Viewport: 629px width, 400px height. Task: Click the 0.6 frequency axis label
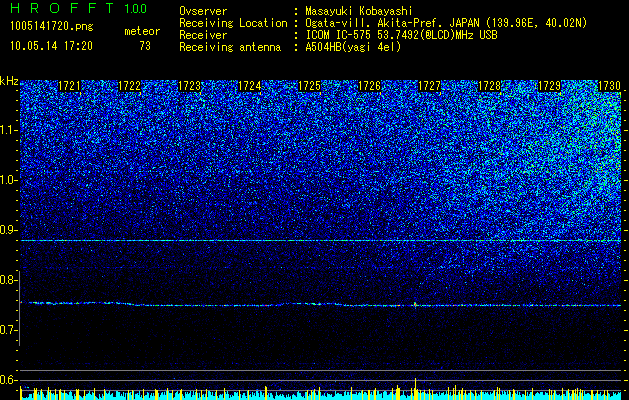(9, 380)
